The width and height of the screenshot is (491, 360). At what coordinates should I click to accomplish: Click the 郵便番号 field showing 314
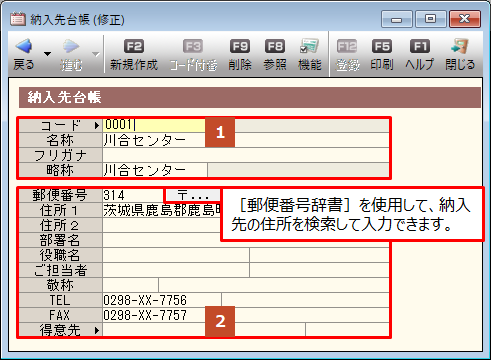pos(134,195)
